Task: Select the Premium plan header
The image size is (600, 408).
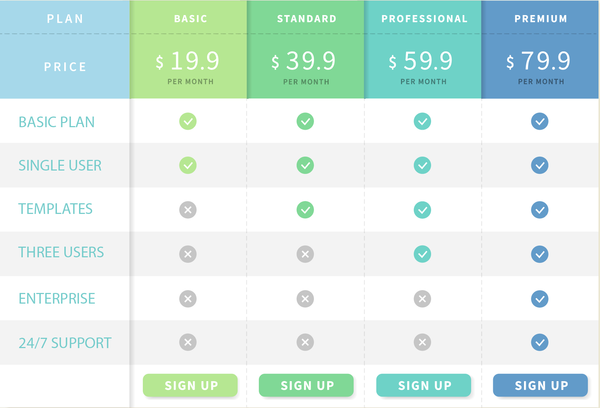Action: (x=541, y=18)
